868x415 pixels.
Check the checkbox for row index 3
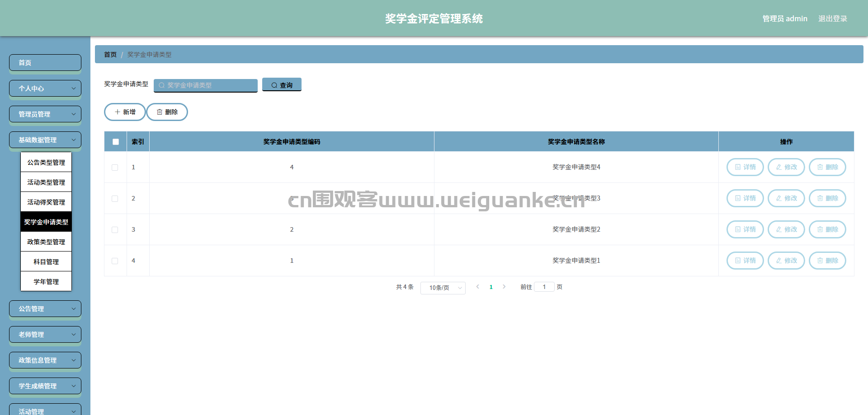pyautogui.click(x=115, y=230)
